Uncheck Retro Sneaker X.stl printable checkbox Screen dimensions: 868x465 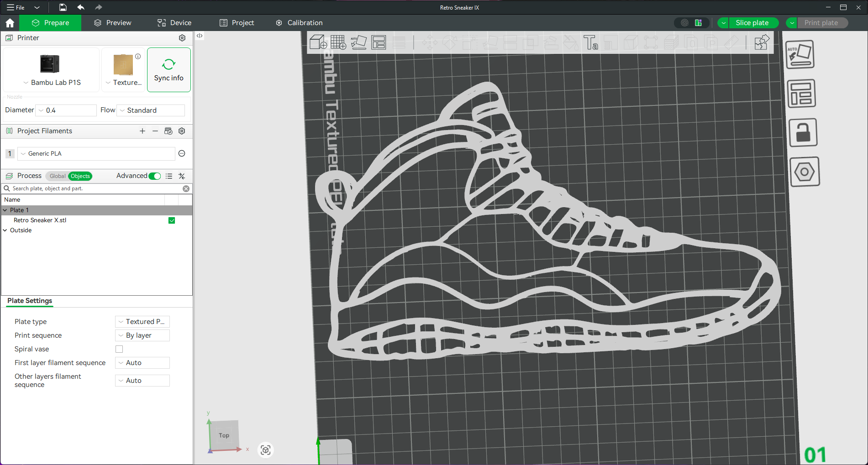pyautogui.click(x=172, y=220)
